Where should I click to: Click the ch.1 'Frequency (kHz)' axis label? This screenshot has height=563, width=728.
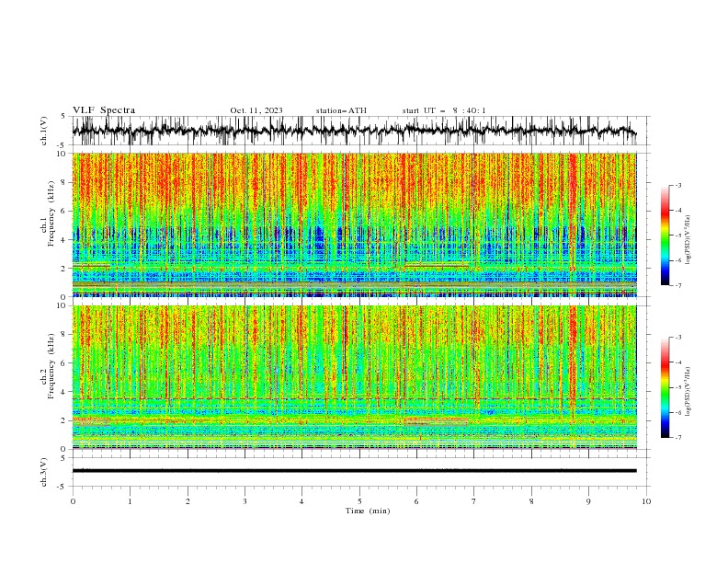pyautogui.click(x=51, y=214)
